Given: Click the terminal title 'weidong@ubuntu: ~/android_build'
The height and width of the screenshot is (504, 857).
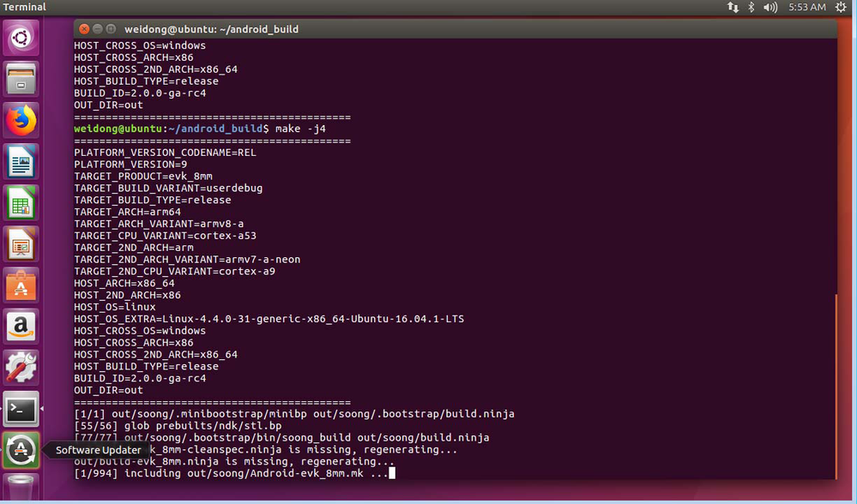Looking at the screenshot, I should pyautogui.click(x=212, y=29).
